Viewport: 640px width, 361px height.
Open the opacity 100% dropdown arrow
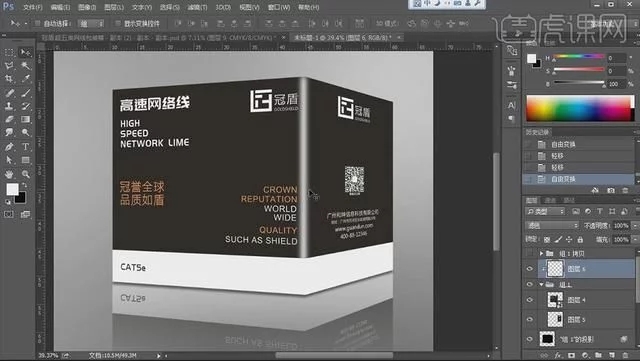tap(635, 225)
